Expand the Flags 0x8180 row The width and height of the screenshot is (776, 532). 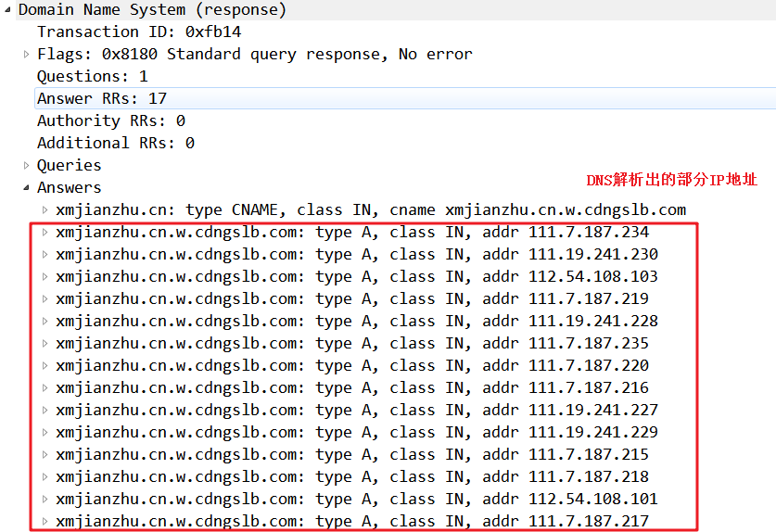point(26,54)
